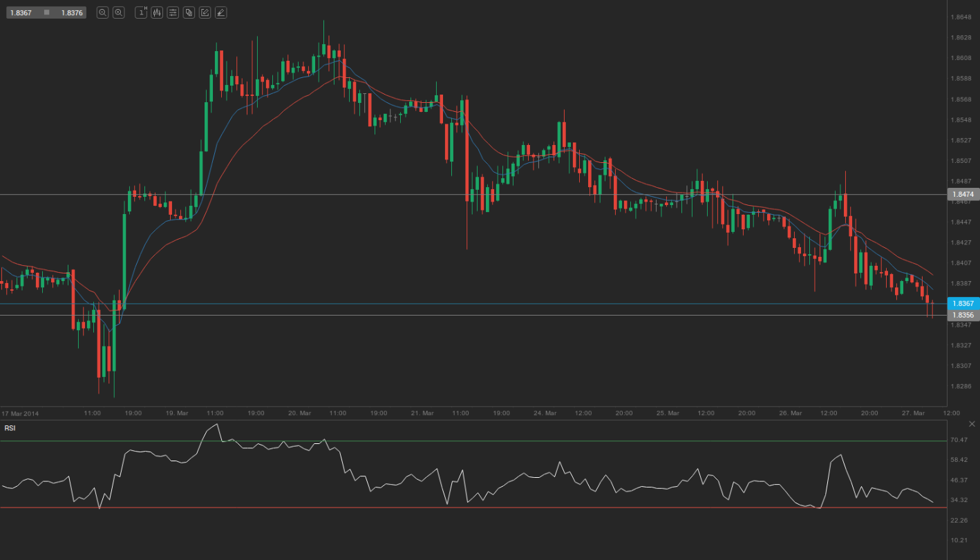This screenshot has width=980, height=560.
Task: Click the 1.8356 price level tag
Action: (962, 315)
